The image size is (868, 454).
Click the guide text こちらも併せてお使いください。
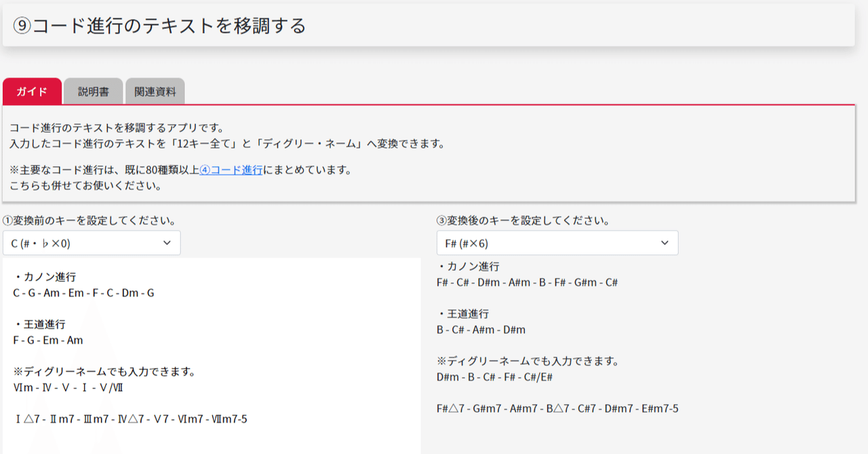[85, 185]
